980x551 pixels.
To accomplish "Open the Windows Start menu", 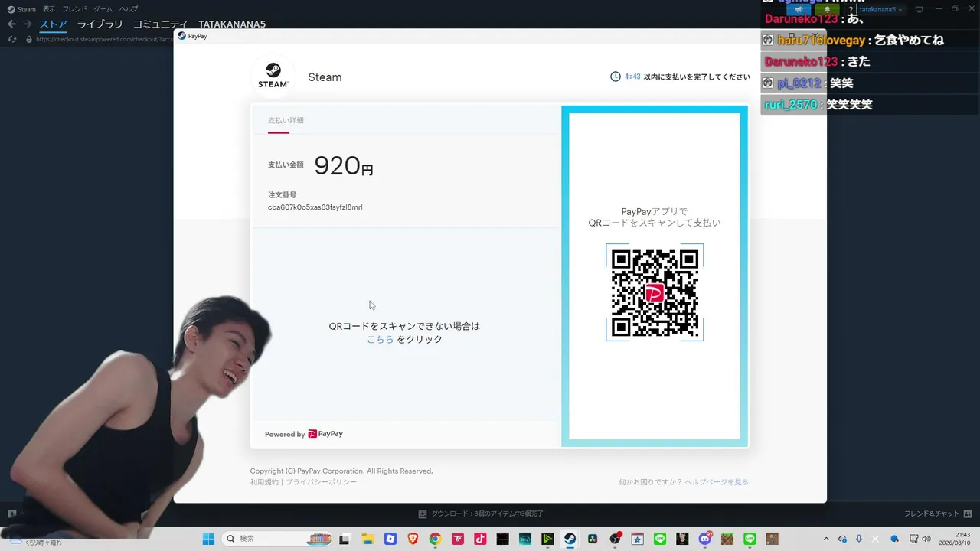I will [x=208, y=539].
